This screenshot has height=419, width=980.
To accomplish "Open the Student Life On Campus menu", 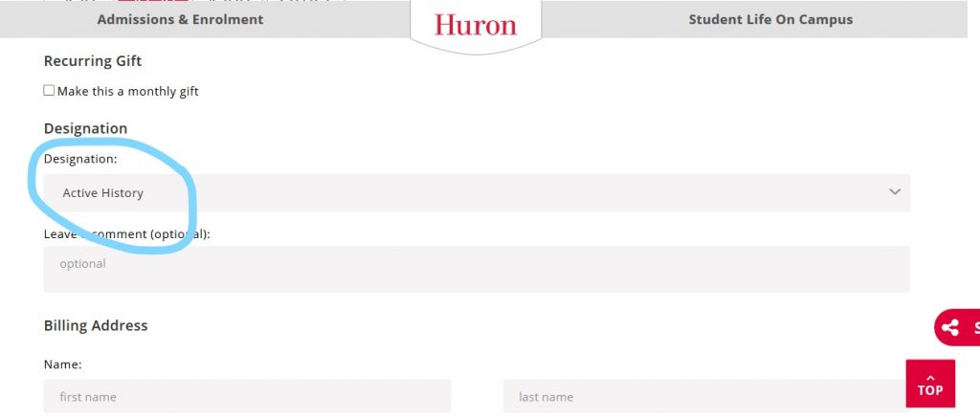I will click(x=770, y=19).
